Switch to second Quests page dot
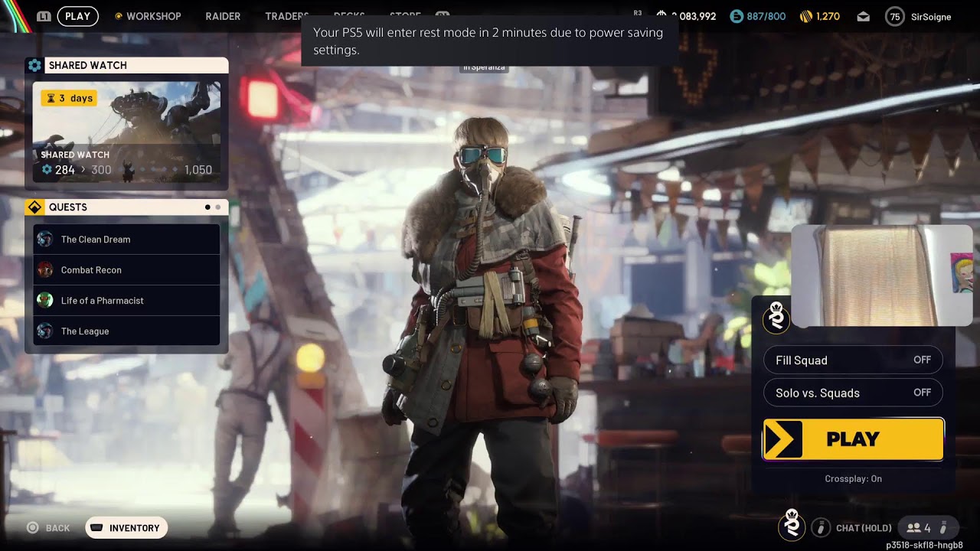The width and height of the screenshot is (980, 551). [x=218, y=207]
